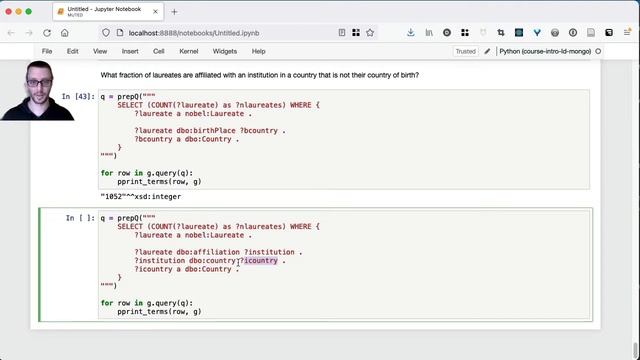640x360 pixels.
Task: Click the line "?laureate dbo:birthPlace ?bcountry ."
Action: click(x=210, y=131)
